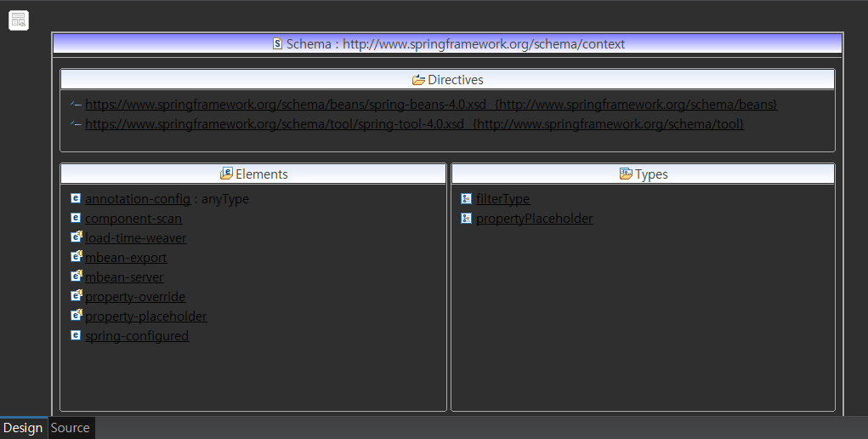The width and height of the screenshot is (868, 439).
Task: Open the filterType type definition
Action: pyautogui.click(x=502, y=198)
